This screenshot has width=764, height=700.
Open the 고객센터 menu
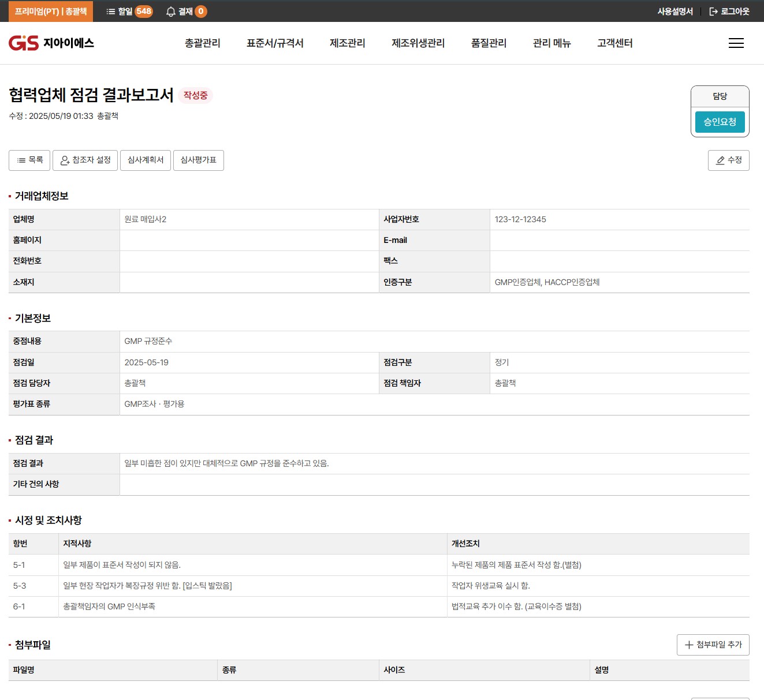[x=615, y=43]
